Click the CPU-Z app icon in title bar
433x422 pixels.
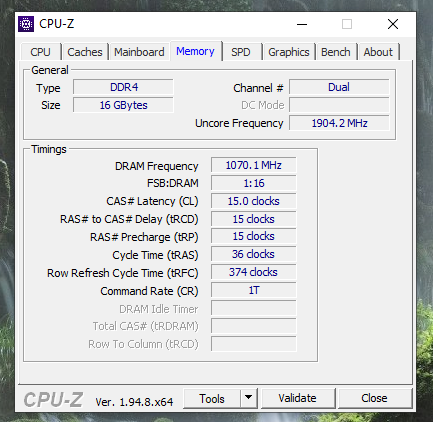tap(26, 24)
